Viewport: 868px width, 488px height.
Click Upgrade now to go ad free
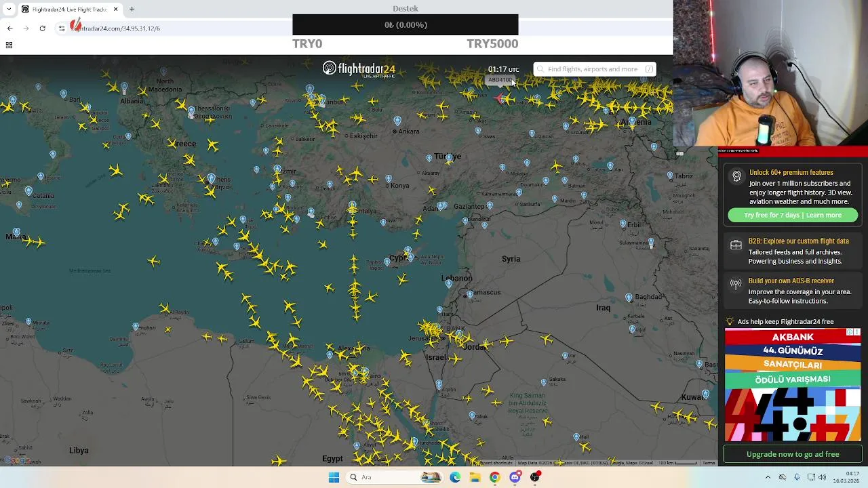click(x=793, y=454)
